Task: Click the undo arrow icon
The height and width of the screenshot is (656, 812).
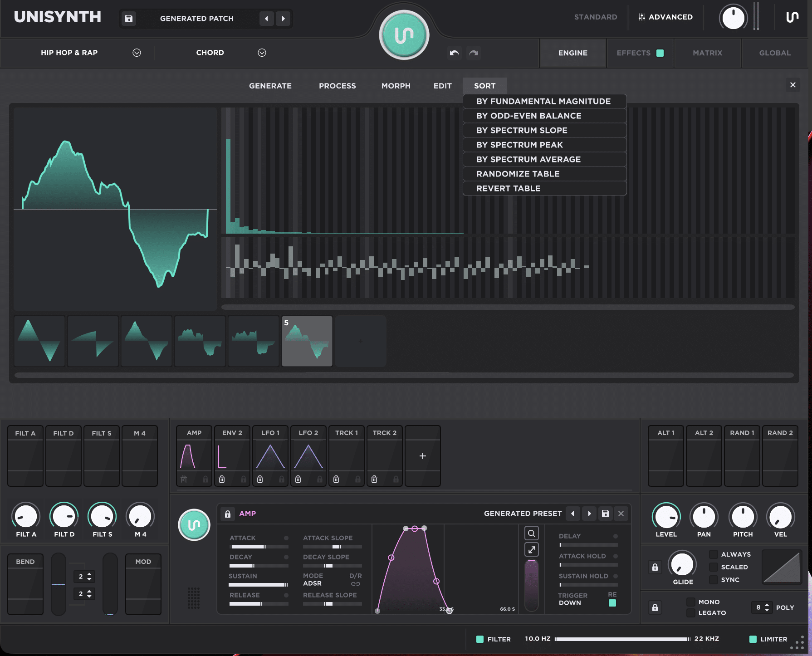Action: tap(454, 53)
